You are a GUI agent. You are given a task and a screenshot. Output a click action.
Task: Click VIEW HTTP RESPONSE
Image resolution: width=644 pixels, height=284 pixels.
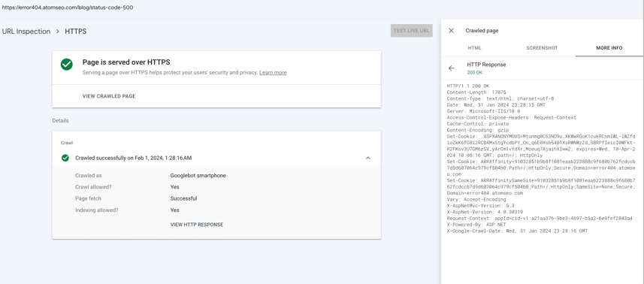pos(197,225)
